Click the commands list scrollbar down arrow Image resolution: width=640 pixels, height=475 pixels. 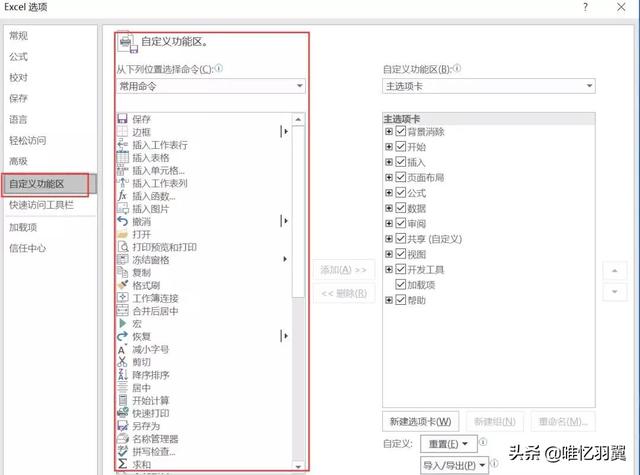[x=298, y=466]
